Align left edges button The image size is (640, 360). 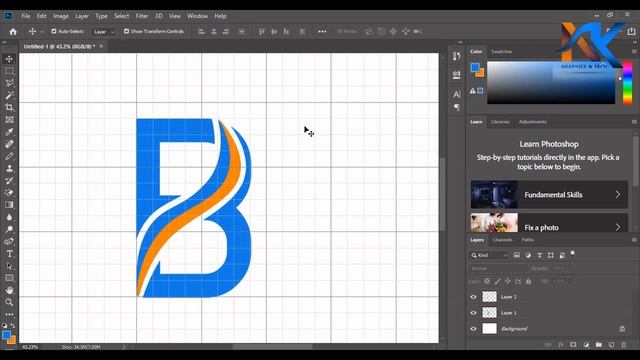pyautogui.click(x=201, y=31)
